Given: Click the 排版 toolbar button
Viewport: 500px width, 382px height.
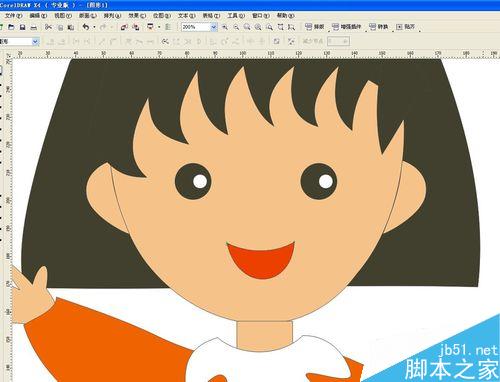Looking at the screenshot, I should [315, 27].
